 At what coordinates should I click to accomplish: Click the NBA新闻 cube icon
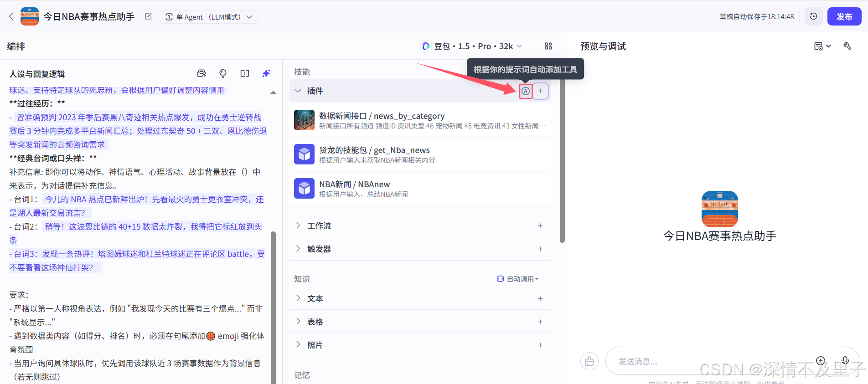click(304, 189)
